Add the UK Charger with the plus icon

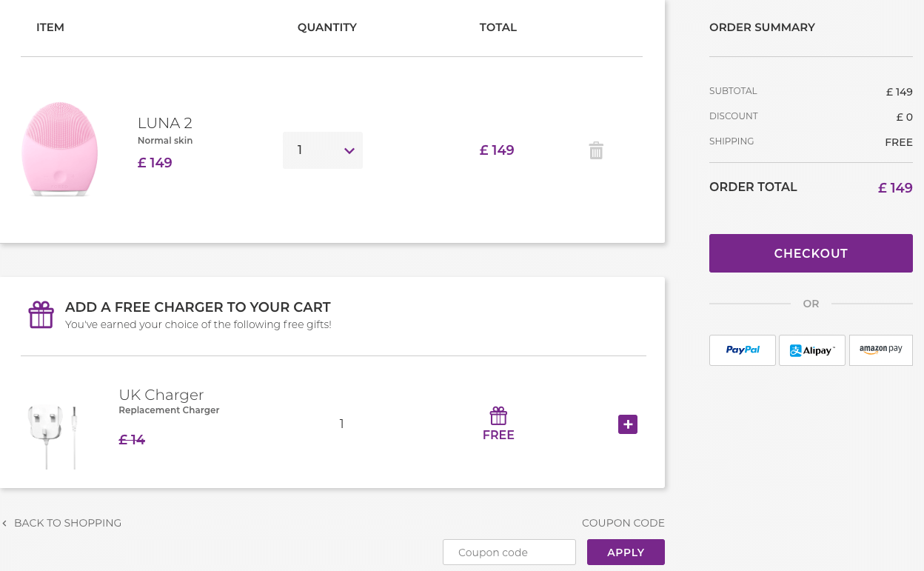coord(628,424)
